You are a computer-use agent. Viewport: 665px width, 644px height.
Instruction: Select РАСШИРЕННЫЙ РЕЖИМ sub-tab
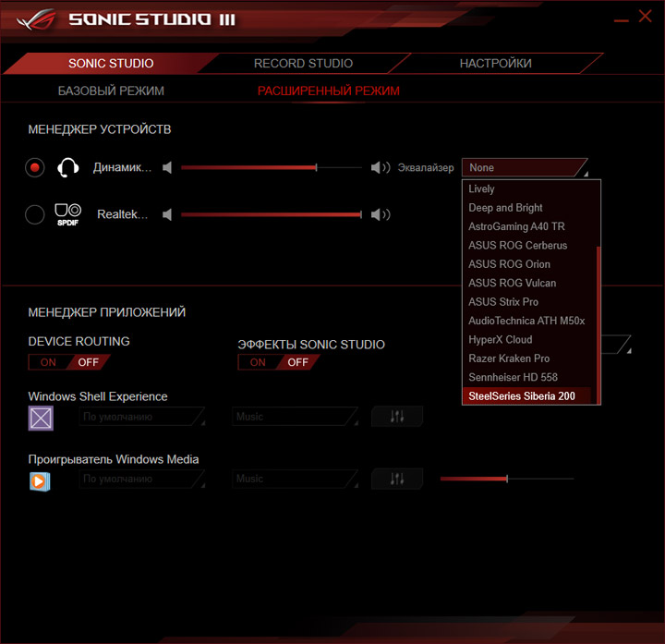click(x=329, y=91)
